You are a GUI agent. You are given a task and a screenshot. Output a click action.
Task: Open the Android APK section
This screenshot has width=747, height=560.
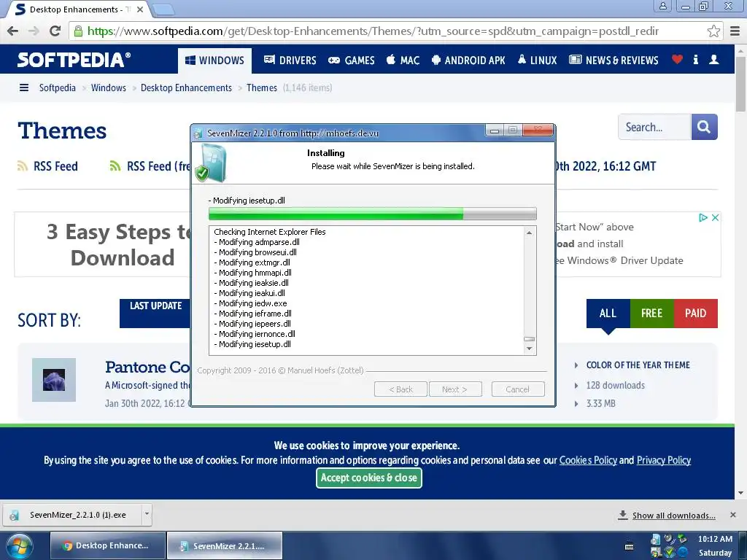pos(468,61)
